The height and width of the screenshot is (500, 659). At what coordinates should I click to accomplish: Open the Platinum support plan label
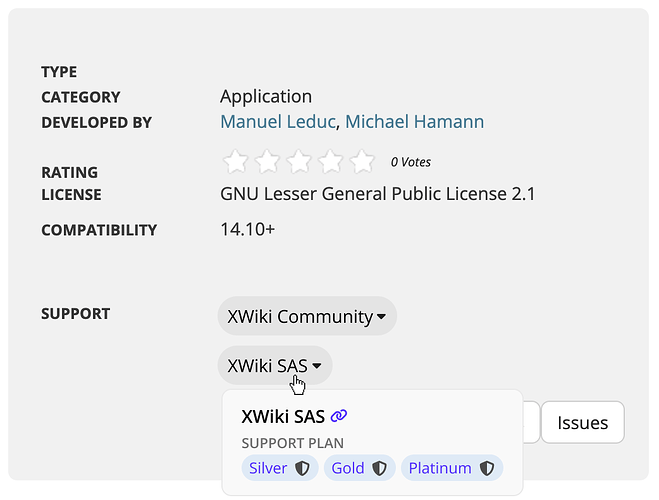(x=440, y=468)
